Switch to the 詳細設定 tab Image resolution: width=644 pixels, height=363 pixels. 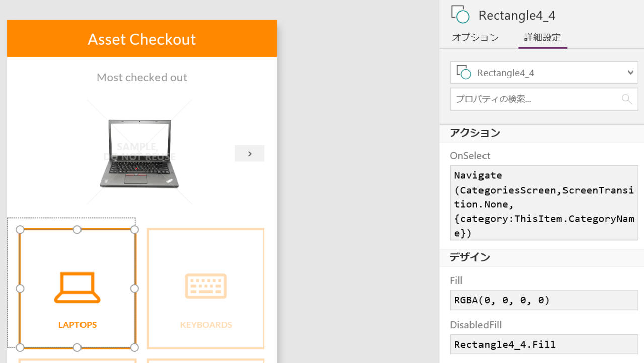[542, 37]
